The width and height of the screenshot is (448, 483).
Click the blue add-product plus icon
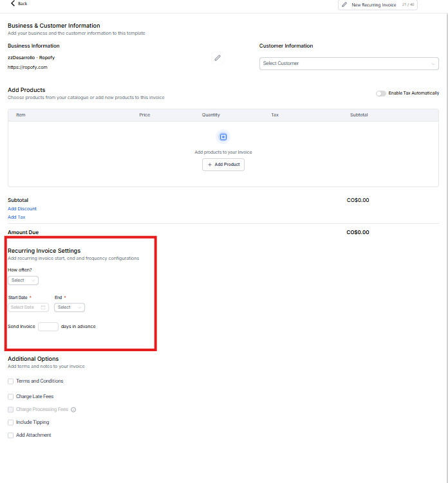(223, 137)
